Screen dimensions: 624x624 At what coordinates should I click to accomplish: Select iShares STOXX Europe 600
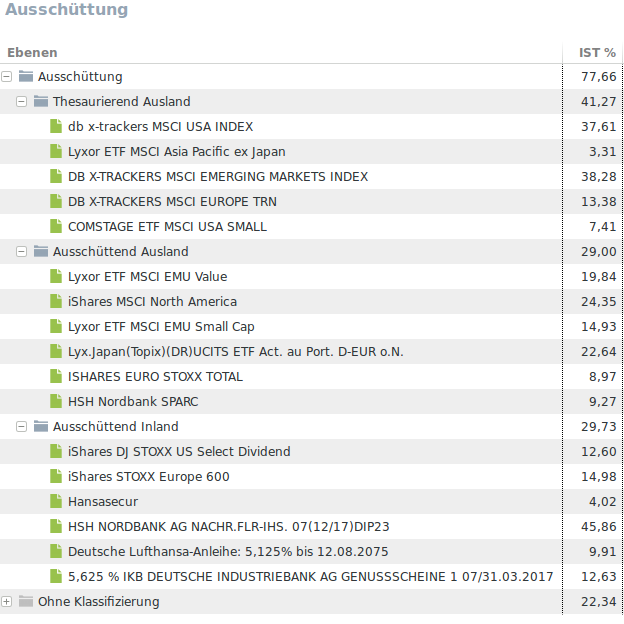148,477
